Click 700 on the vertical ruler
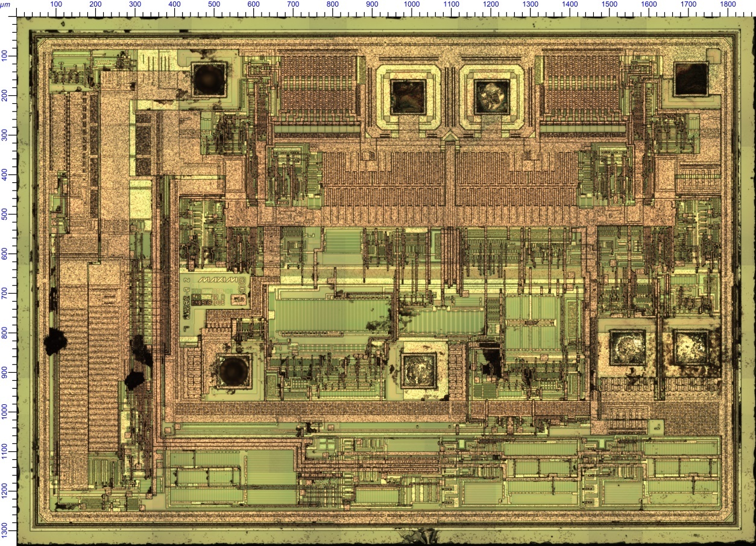 pos(4,293)
